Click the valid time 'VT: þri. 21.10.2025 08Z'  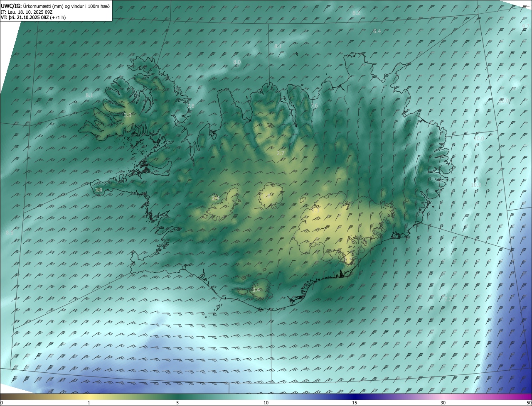point(25,17)
